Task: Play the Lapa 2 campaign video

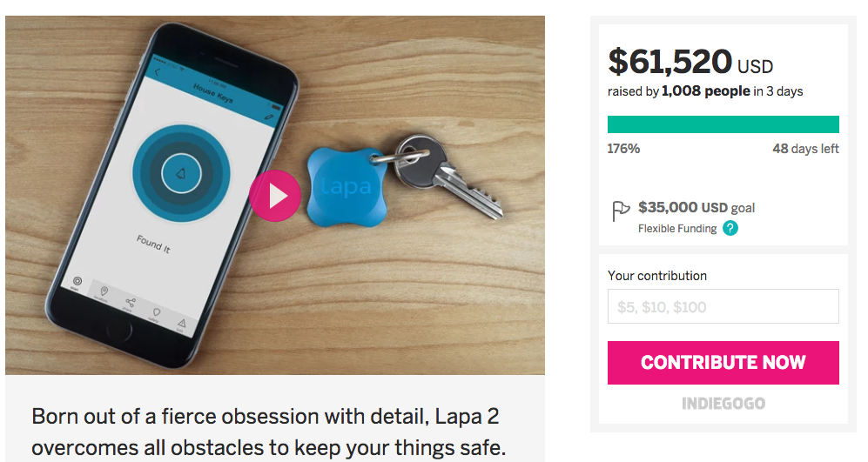Action: (274, 195)
